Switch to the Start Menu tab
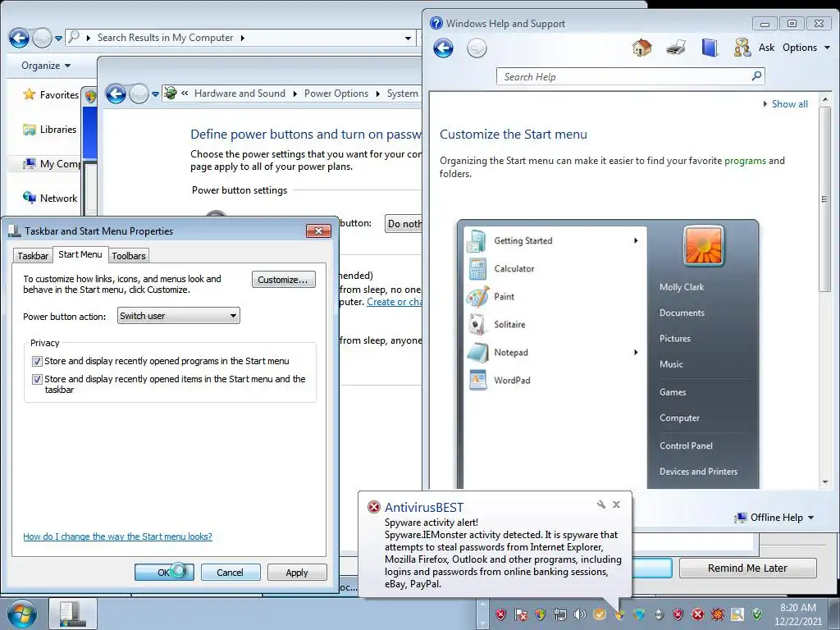 click(80, 254)
